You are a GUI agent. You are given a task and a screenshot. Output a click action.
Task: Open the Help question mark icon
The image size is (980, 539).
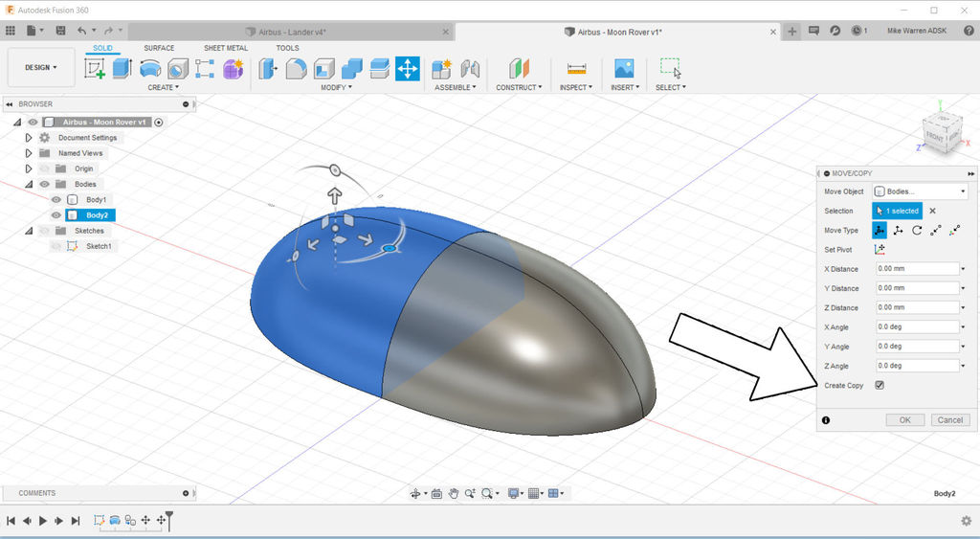coord(969,31)
